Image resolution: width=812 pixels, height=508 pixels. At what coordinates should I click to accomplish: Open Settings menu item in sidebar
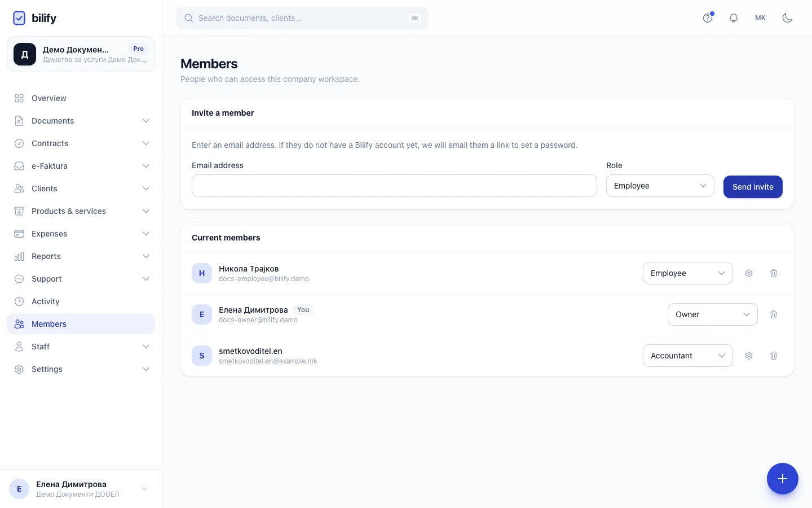coord(81,369)
